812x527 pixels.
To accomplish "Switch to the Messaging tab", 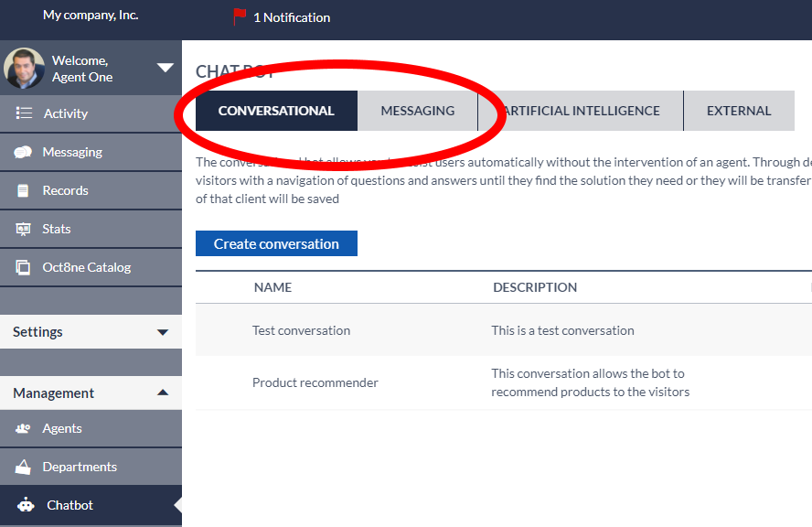I will coord(417,111).
